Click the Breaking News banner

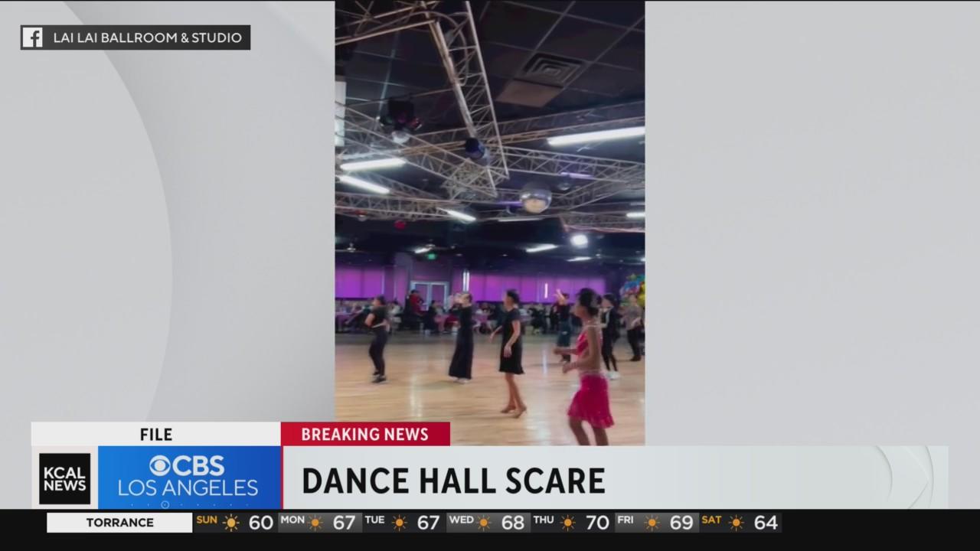(x=364, y=435)
